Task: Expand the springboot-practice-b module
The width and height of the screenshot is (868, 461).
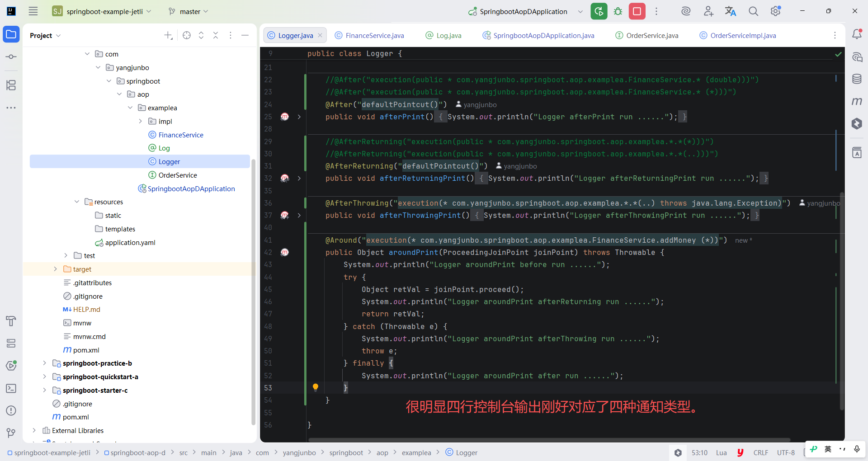Action: point(44,363)
